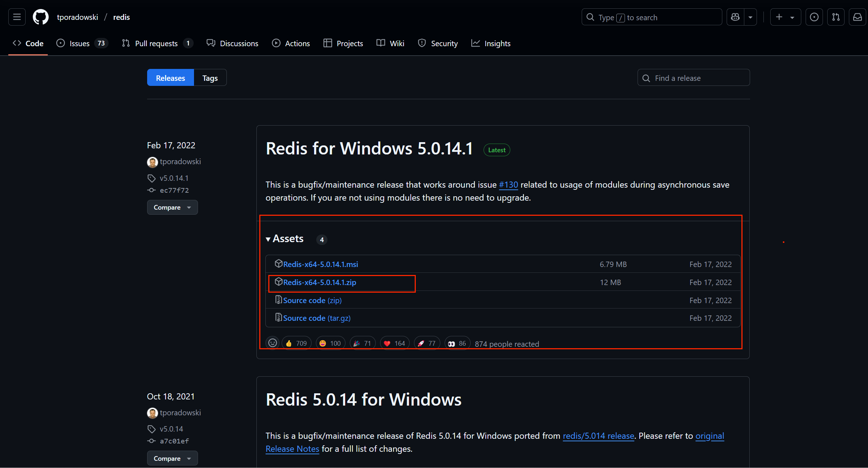Open issue #130 link
The height and width of the screenshot is (468, 868).
(508, 185)
